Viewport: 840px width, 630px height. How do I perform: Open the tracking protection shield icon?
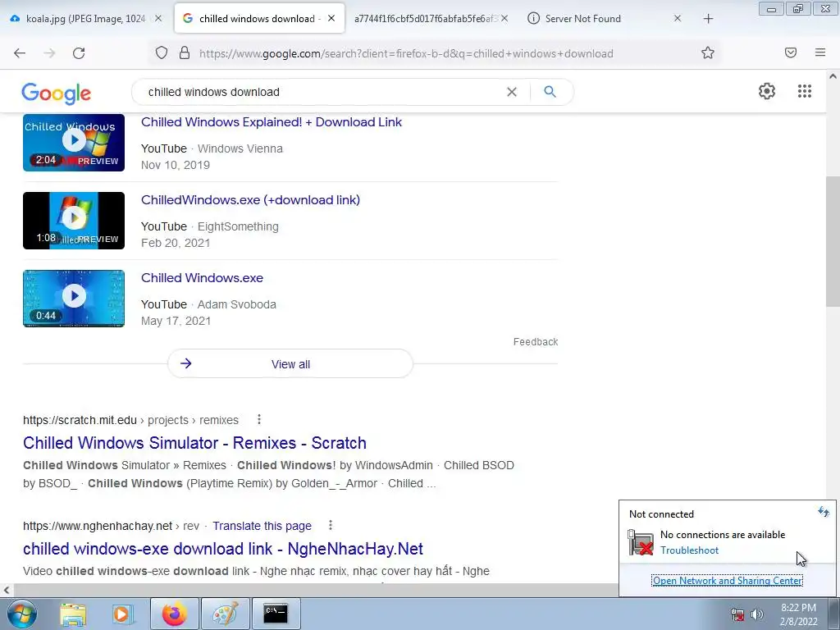click(162, 53)
